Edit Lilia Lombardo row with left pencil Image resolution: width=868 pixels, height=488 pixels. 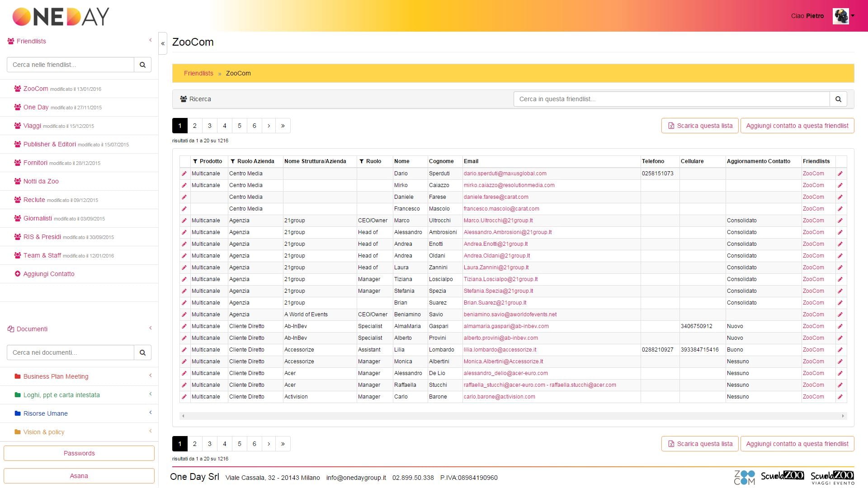[184, 350]
